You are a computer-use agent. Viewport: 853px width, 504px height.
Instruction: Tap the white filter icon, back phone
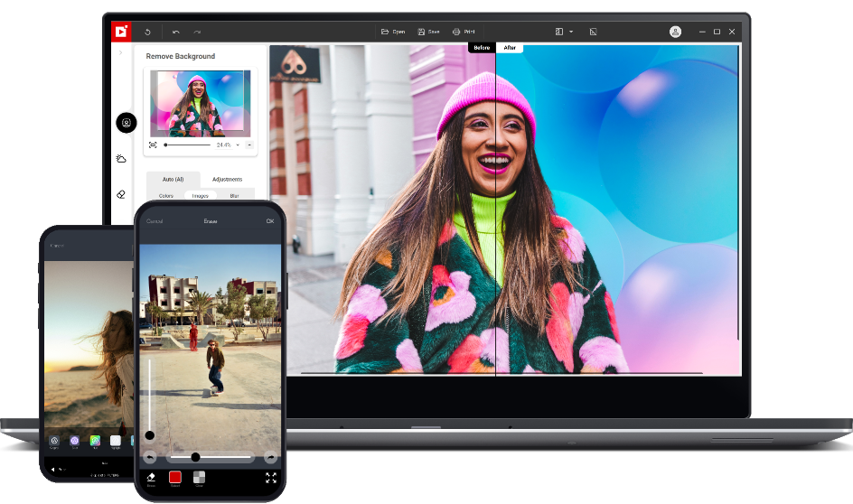click(x=116, y=442)
